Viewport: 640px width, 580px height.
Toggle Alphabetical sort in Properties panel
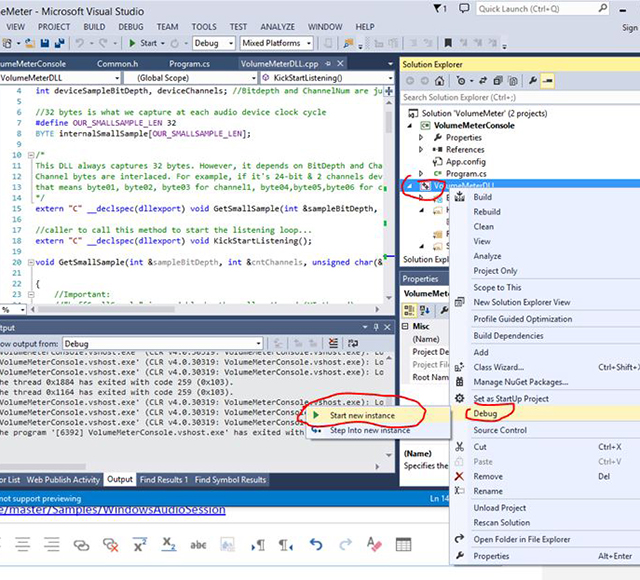(424, 311)
